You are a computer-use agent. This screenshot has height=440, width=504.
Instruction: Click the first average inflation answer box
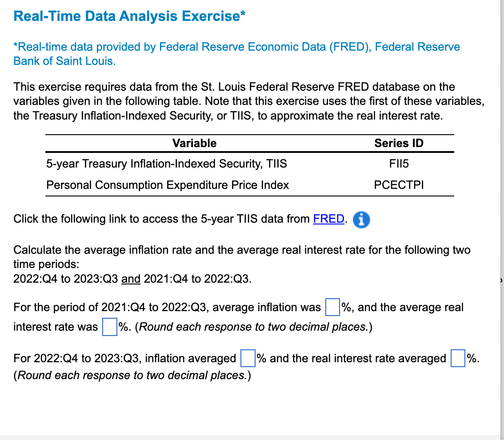click(x=332, y=307)
